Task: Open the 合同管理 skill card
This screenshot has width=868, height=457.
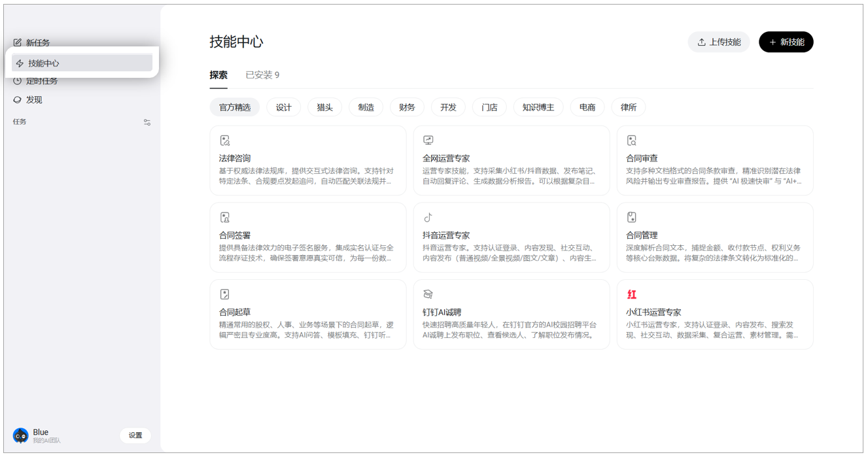Action: (715, 237)
